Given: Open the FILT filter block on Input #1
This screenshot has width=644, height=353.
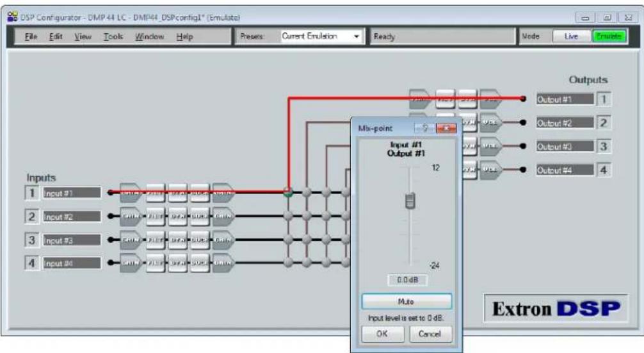Looking at the screenshot, I should click(x=156, y=193).
